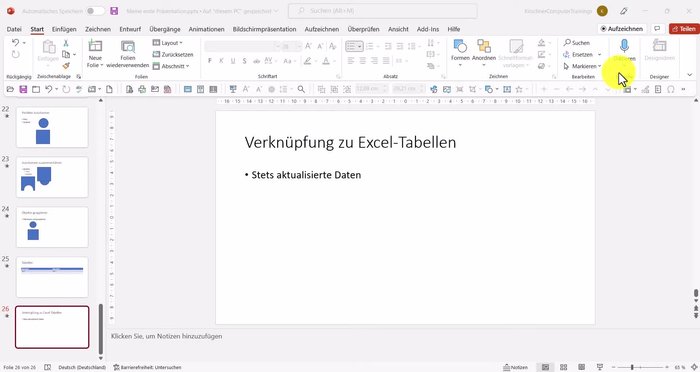Viewport: 700px width, 372px height.
Task: Click the crop icon in quick toolbar
Action: coord(472,89)
